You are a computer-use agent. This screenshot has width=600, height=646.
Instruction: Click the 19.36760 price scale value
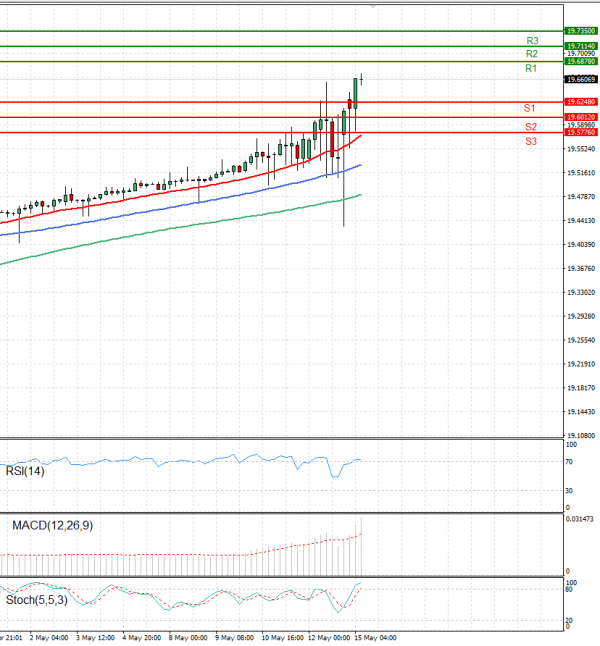click(x=581, y=268)
